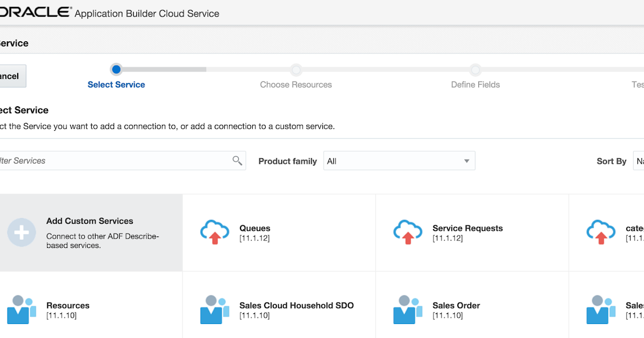644x338 pixels.
Task: Click the Queues cloud service icon
Action: point(215,233)
